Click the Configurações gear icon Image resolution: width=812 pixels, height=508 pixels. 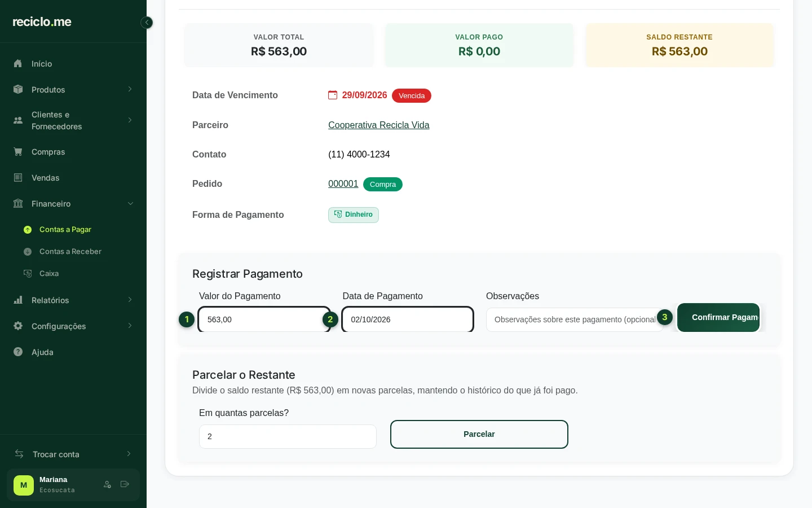(x=18, y=326)
